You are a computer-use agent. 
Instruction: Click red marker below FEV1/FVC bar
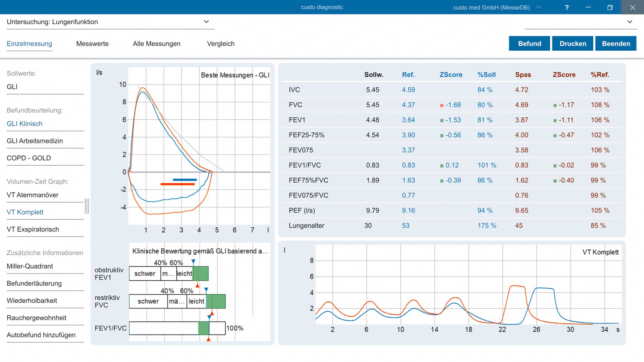(209, 339)
